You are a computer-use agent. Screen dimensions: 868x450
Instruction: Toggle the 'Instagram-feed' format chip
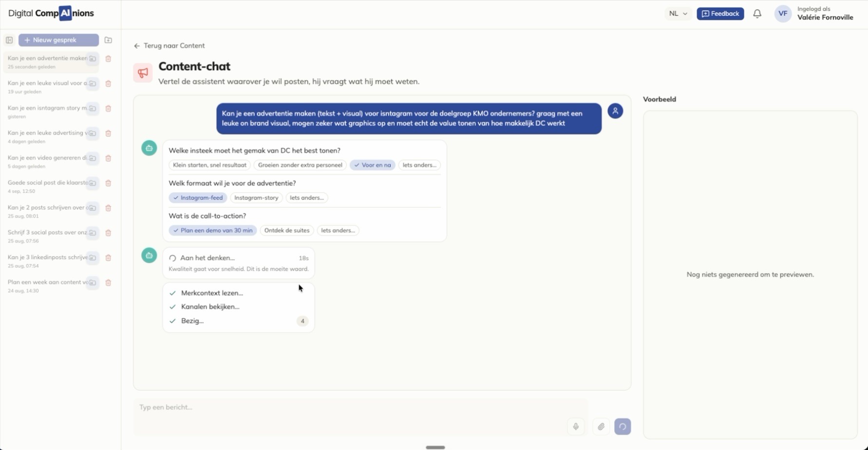pyautogui.click(x=198, y=198)
